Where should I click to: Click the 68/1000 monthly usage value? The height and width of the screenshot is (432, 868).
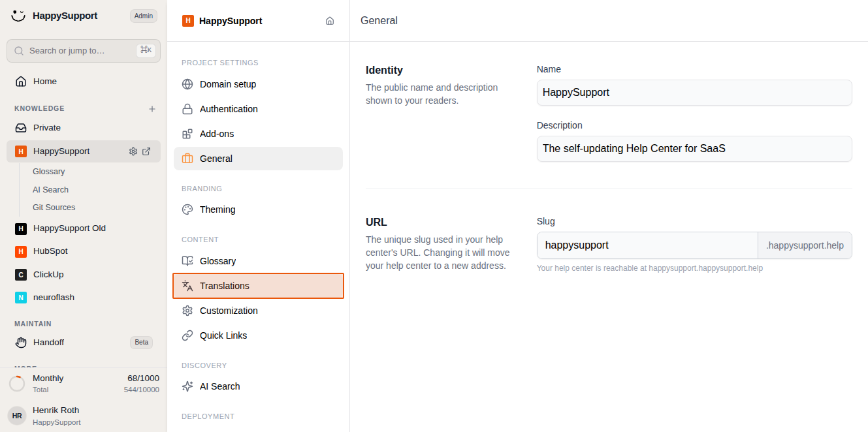pos(143,378)
